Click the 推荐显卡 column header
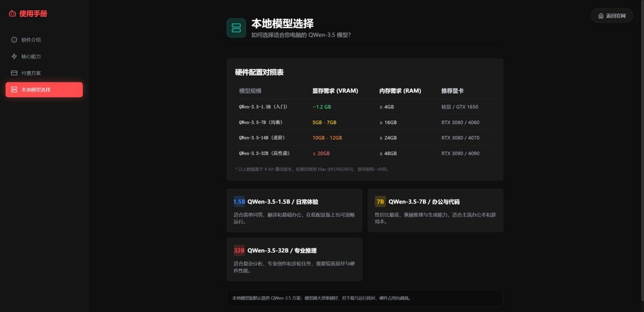 coord(452,91)
